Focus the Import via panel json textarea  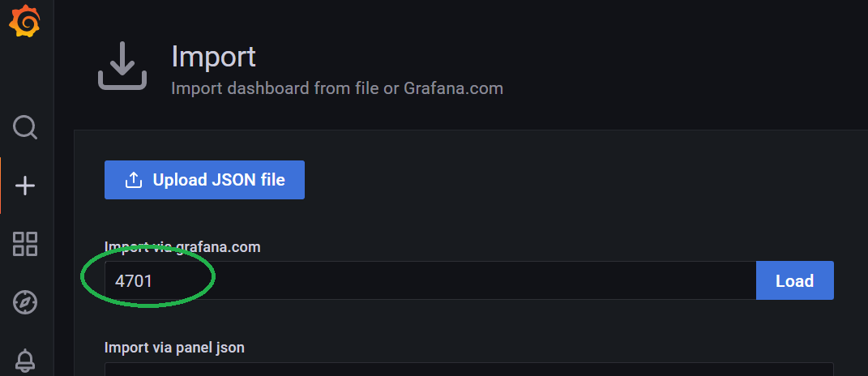tap(469, 370)
